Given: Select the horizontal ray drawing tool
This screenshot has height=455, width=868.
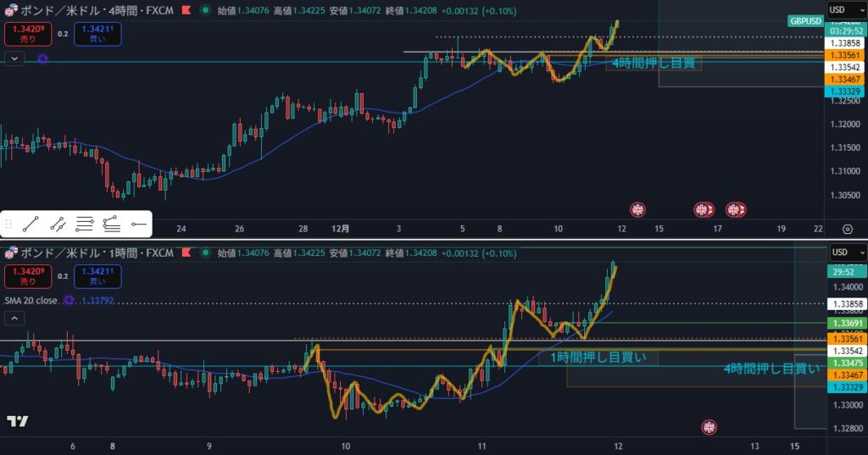Looking at the screenshot, I should coord(138,225).
